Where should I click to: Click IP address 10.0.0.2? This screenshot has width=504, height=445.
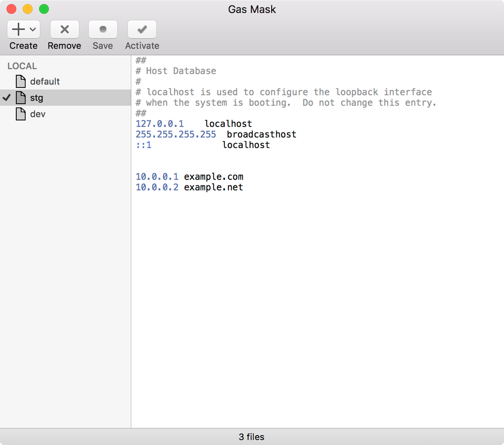157,187
